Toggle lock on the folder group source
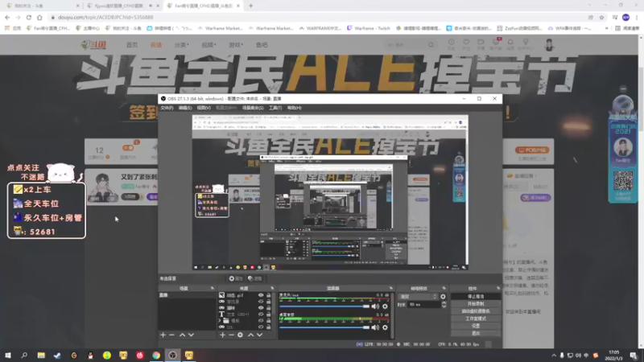Screen dimensions: 644x362 click(269, 320)
